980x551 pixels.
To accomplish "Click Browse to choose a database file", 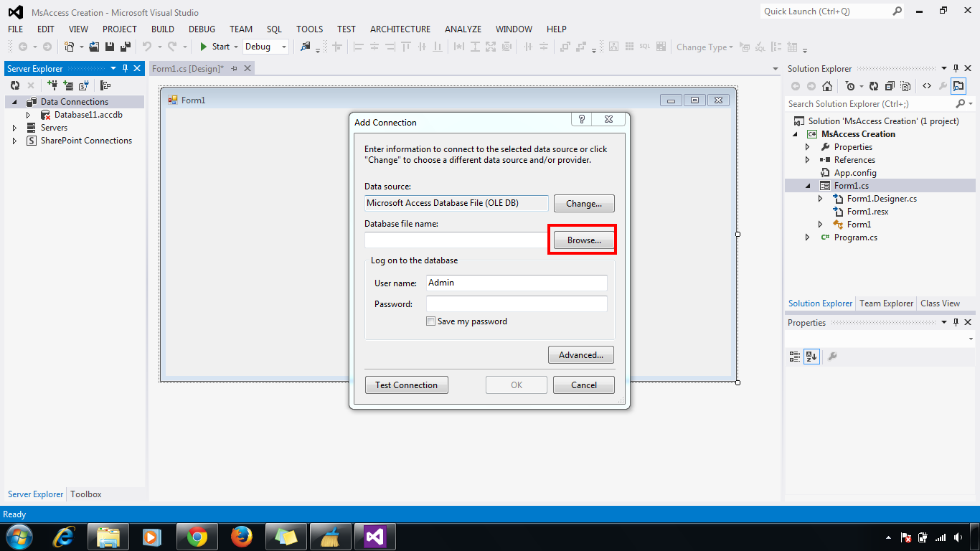I will [x=583, y=240].
